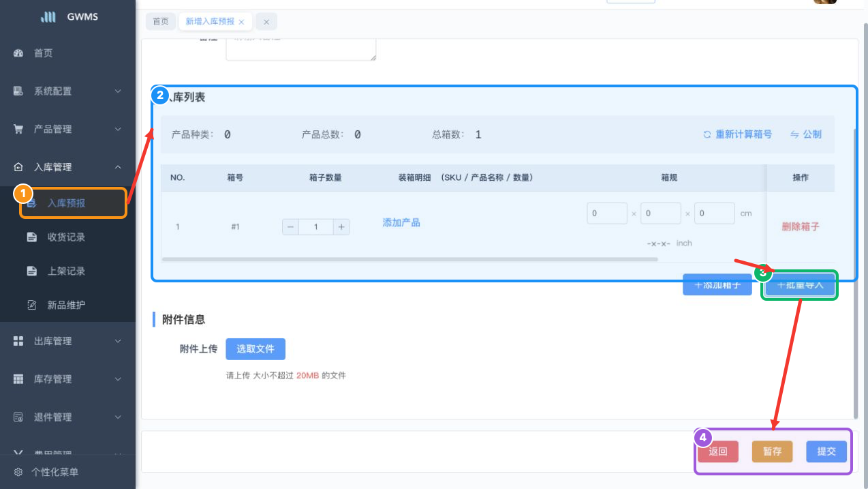Click the dashboard icon beside 首页
Screen dimensions: 868x489
tap(19, 53)
